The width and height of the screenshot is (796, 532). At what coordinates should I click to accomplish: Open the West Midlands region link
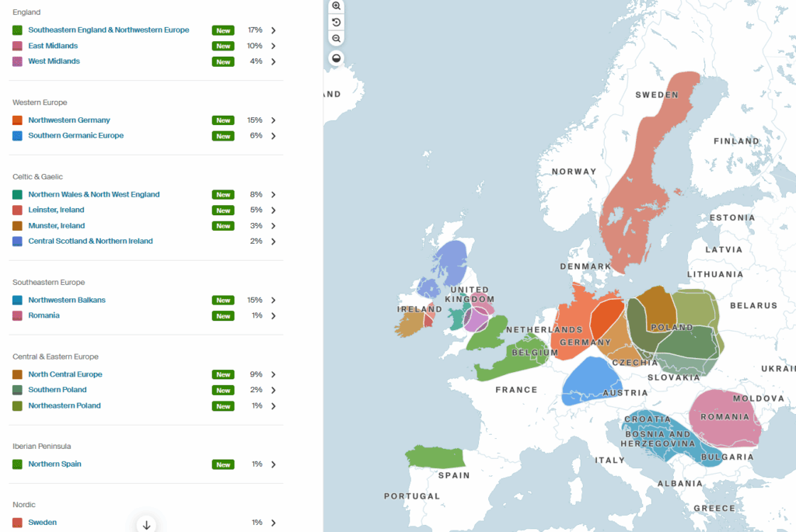point(54,61)
